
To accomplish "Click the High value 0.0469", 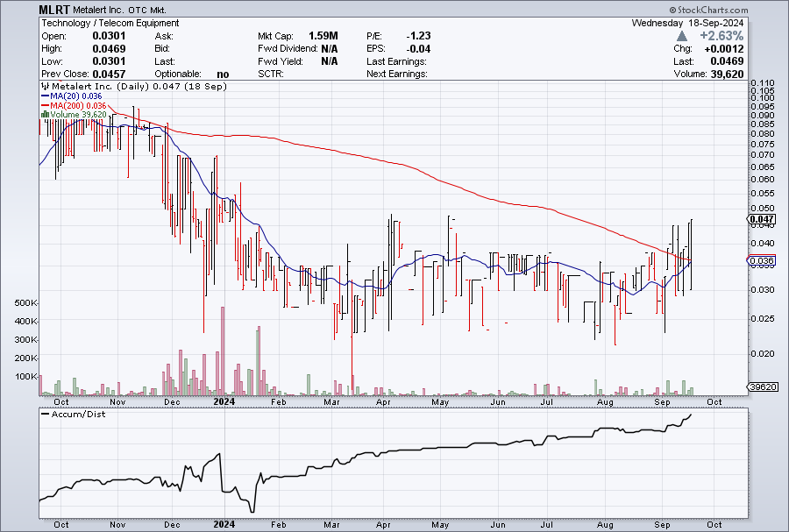I will pos(110,49).
